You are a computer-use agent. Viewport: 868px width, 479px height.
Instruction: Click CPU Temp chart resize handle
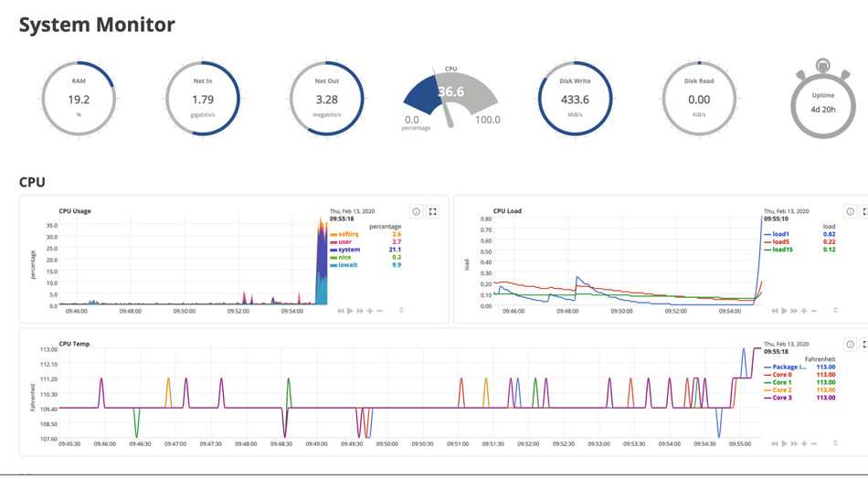tap(835, 443)
